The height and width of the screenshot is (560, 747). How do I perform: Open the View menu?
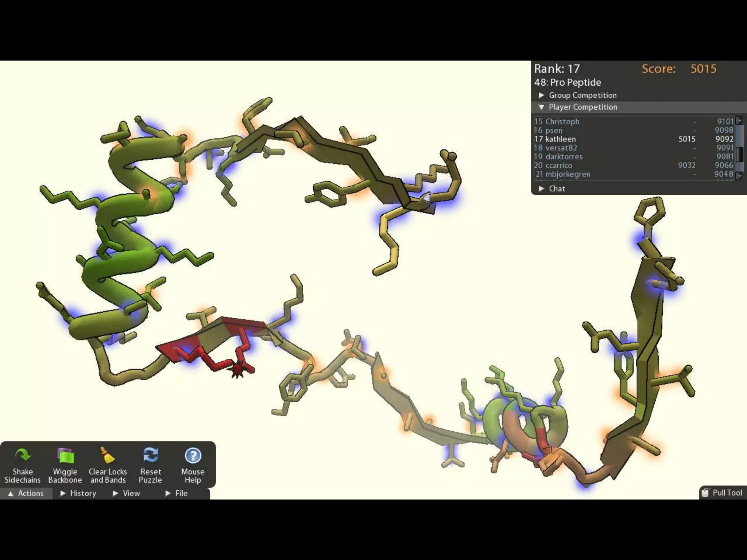pos(126,493)
